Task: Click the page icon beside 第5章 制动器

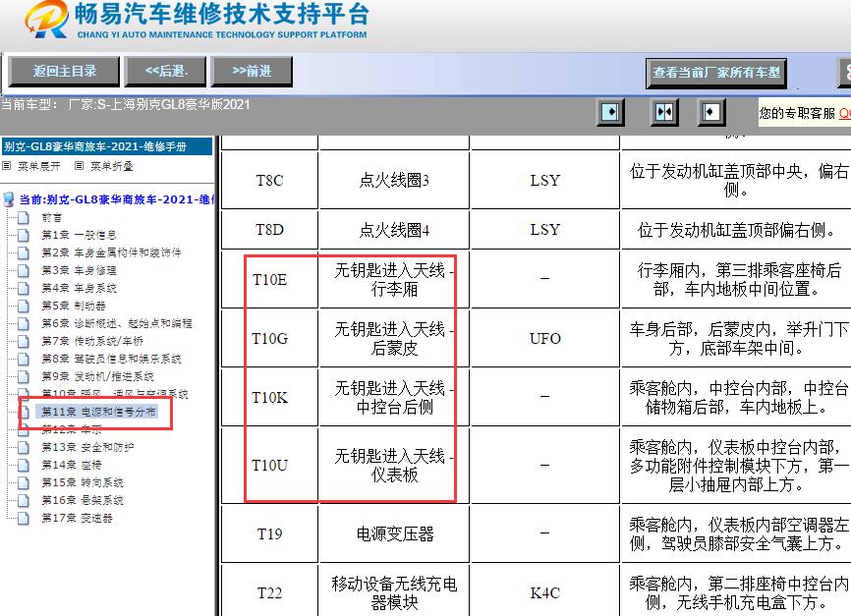Action: 24,306
